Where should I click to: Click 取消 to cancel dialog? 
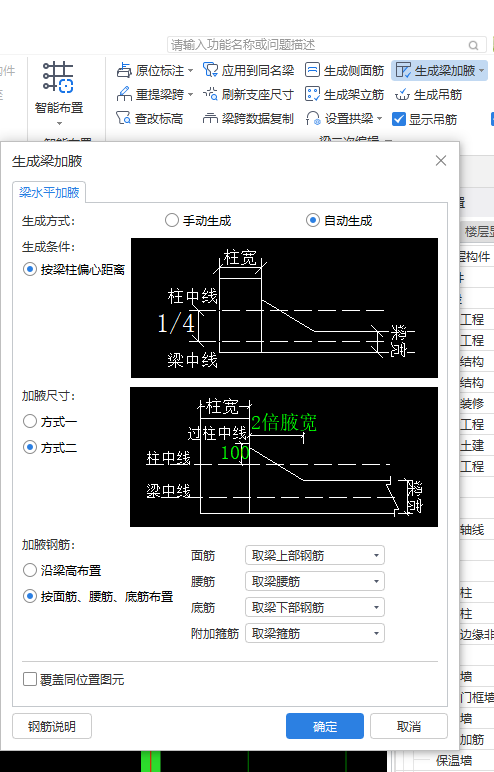[x=409, y=726]
